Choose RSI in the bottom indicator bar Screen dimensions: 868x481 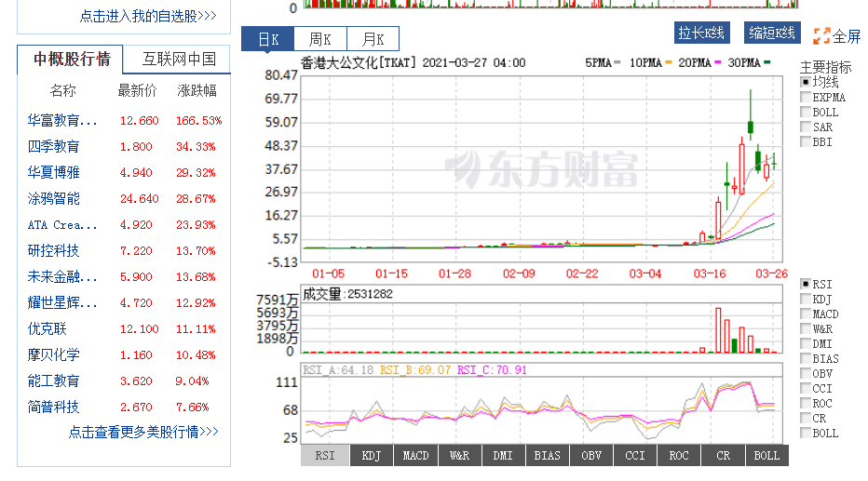(325, 456)
